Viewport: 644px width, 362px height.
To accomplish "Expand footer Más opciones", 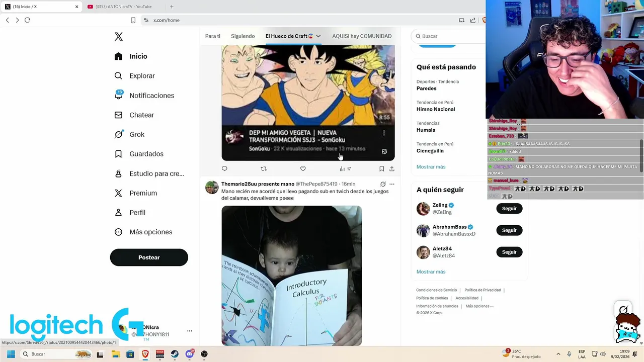I will [x=479, y=306].
